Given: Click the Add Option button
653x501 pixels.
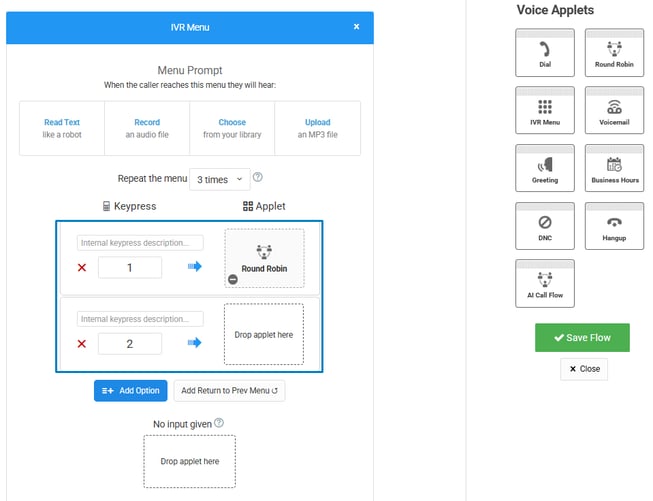Looking at the screenshot, I should [131, 390].
